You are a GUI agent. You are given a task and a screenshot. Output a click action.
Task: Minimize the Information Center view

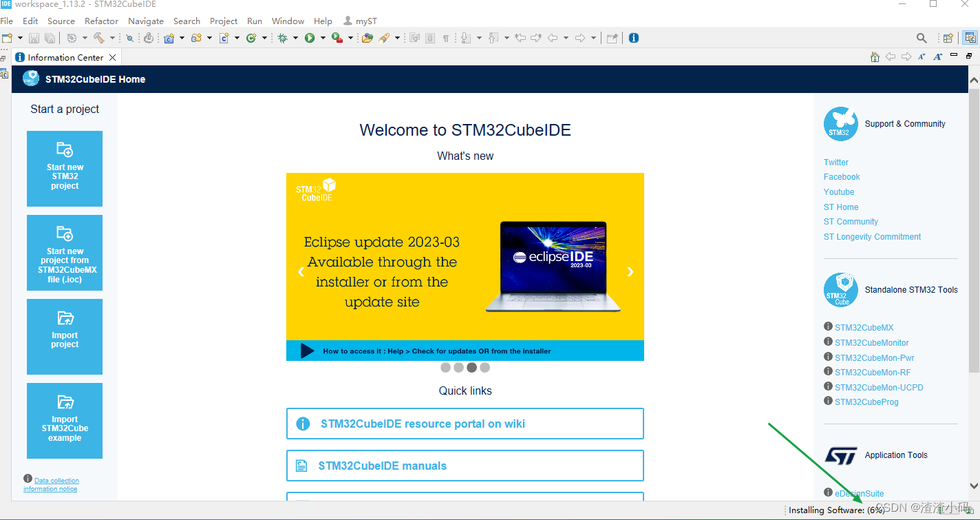[x=954, y=54]
